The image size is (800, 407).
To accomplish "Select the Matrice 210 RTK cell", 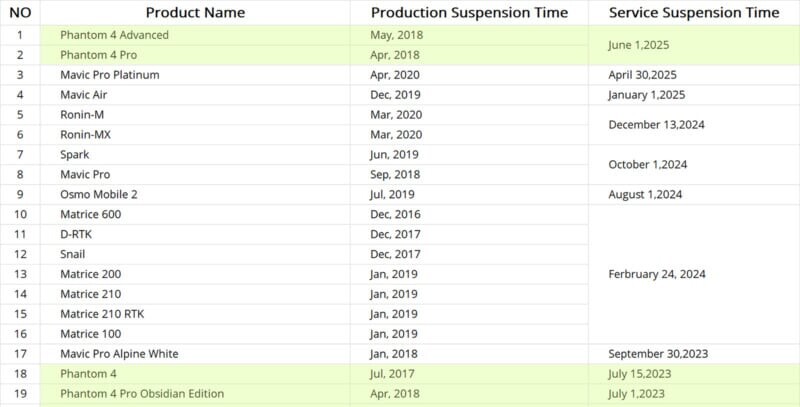I will tap(101, 314).
